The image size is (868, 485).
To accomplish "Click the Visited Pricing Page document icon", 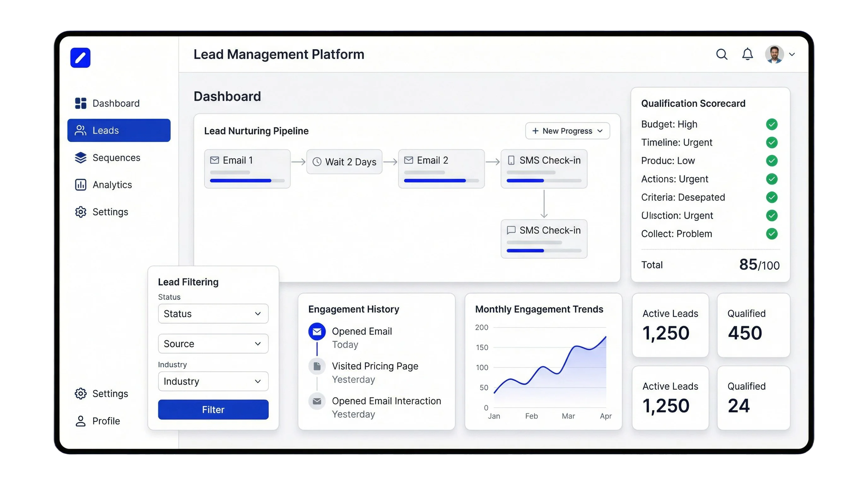I will tap(317, 366).
